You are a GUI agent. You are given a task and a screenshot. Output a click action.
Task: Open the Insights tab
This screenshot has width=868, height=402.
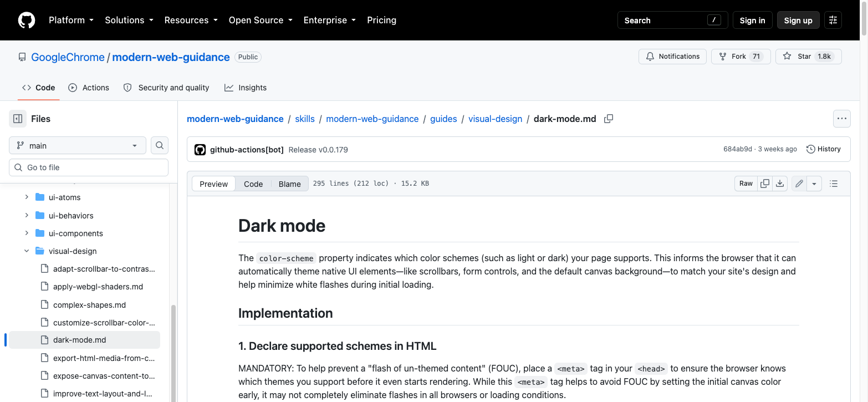[246, 88]
